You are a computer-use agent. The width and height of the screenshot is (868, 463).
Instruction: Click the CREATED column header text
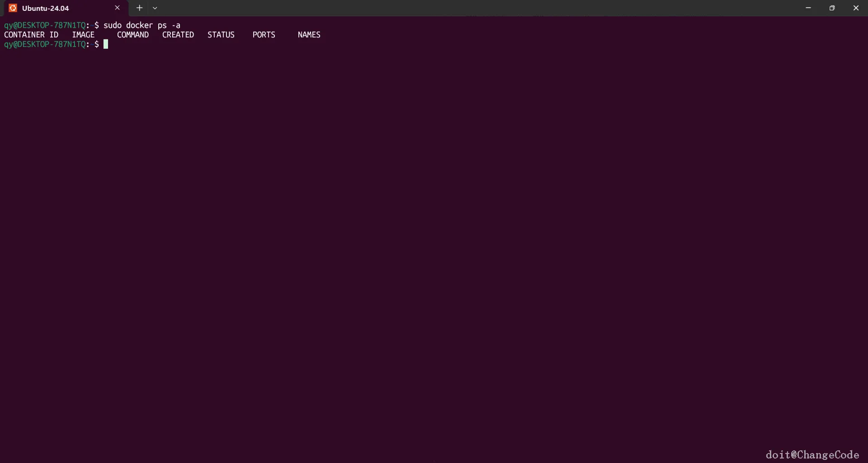178,35
